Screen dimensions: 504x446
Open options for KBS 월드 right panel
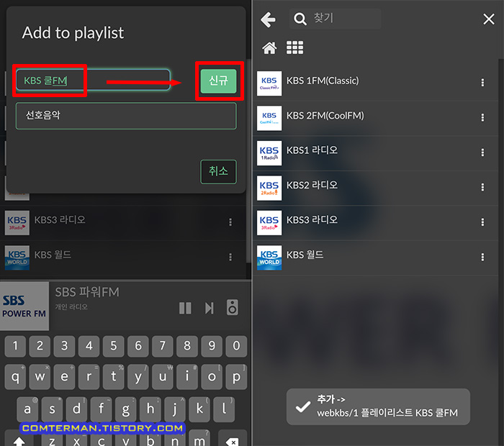click(x=482, y=257)
